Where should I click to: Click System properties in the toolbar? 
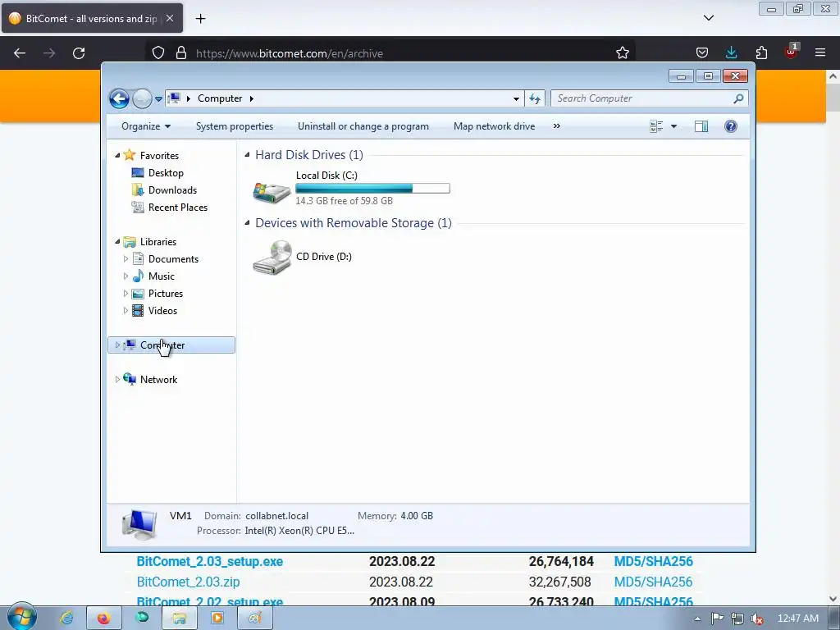click(x=235, y=126)
